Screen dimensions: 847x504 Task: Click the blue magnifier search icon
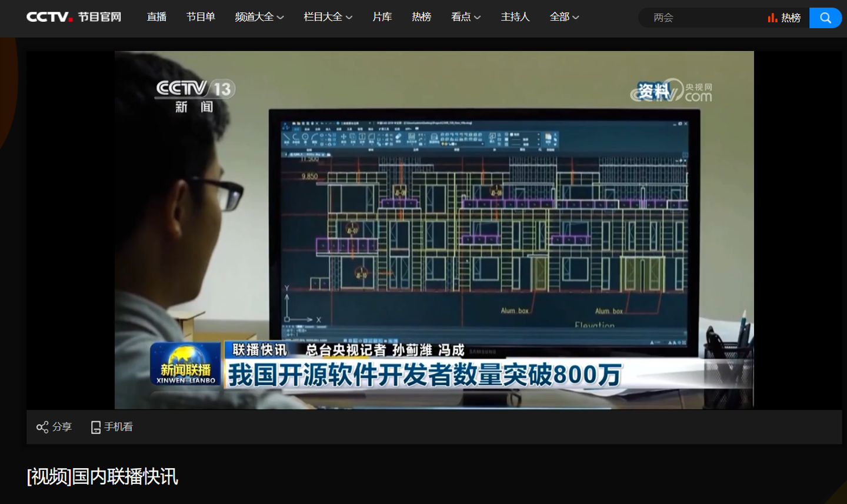click(x=825, y=18)
